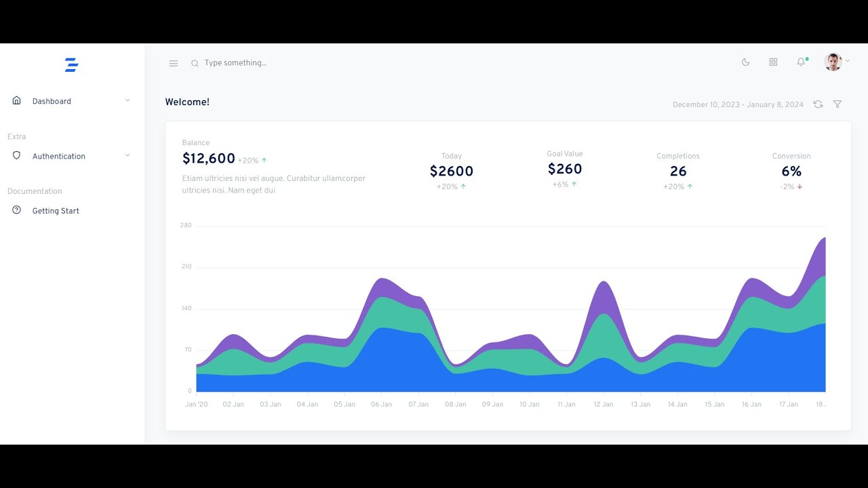Click the +6% Goal Value change text
868x488 pixels.
coord(560,185)
